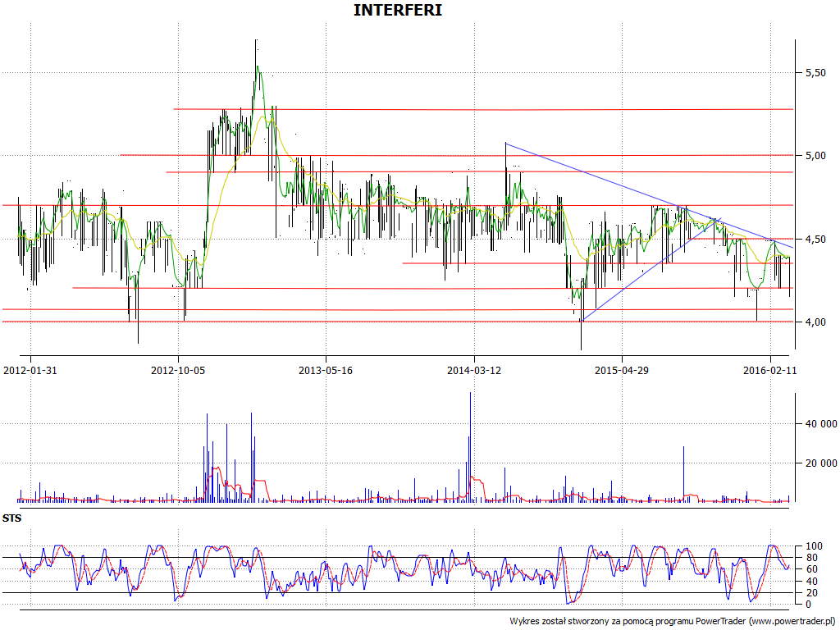This screenshot has width=840, height=630.
Task: Select the 2012-01-31 date label
Action: click(x=30, y=370)
